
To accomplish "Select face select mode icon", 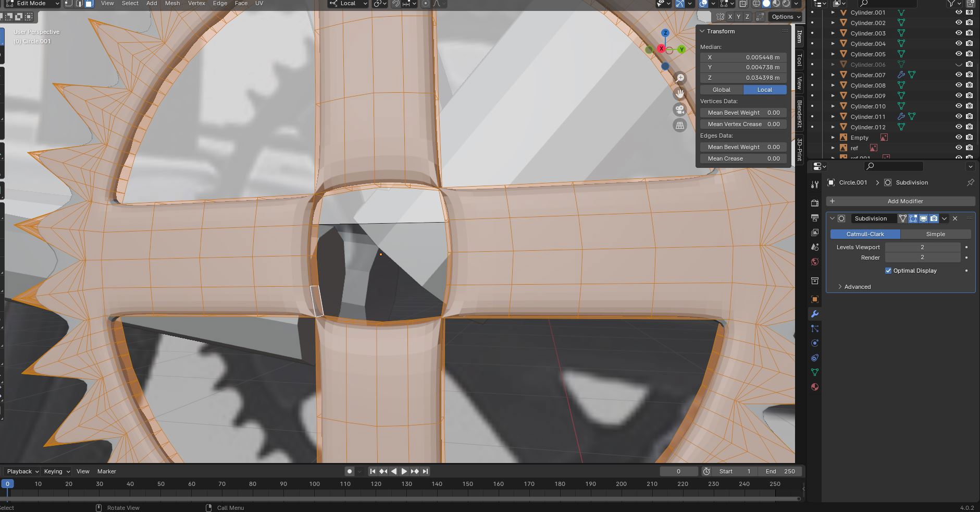I will 90,3.
